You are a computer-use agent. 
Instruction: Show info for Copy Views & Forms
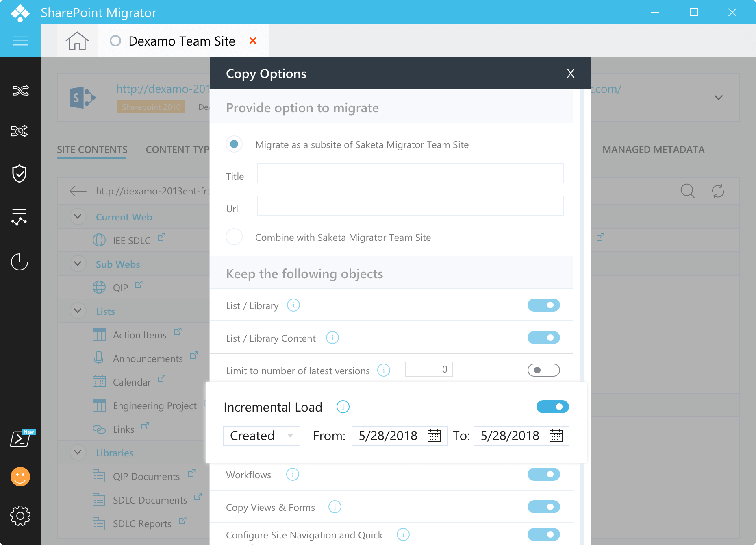(x=335, y=507)
